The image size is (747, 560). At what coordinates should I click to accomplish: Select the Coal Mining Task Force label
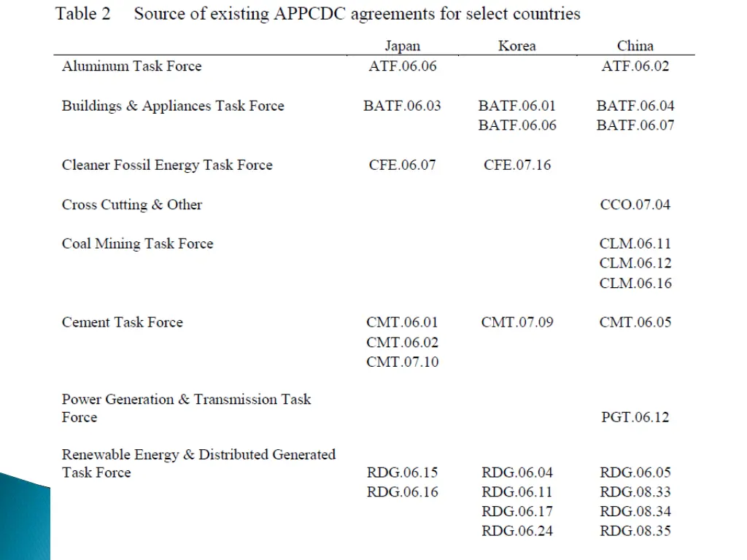click(x=137, y=244)
